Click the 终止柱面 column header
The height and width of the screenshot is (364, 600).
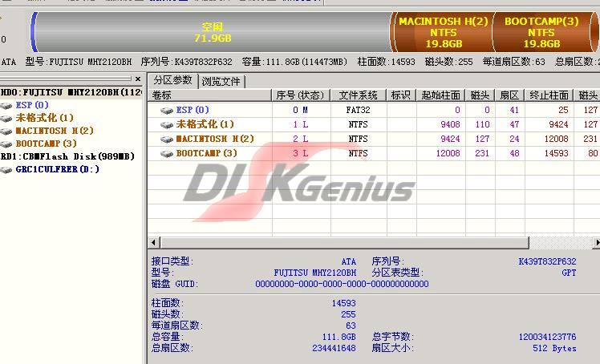[x=549, y=95]
